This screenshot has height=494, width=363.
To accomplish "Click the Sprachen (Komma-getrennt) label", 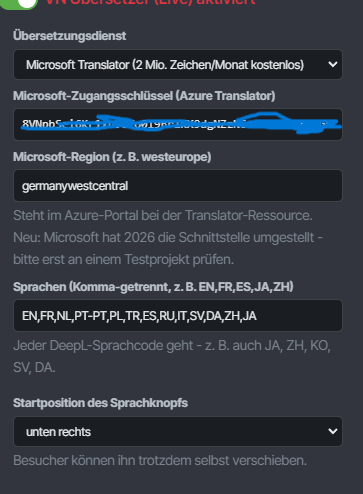I will [153, 287].
